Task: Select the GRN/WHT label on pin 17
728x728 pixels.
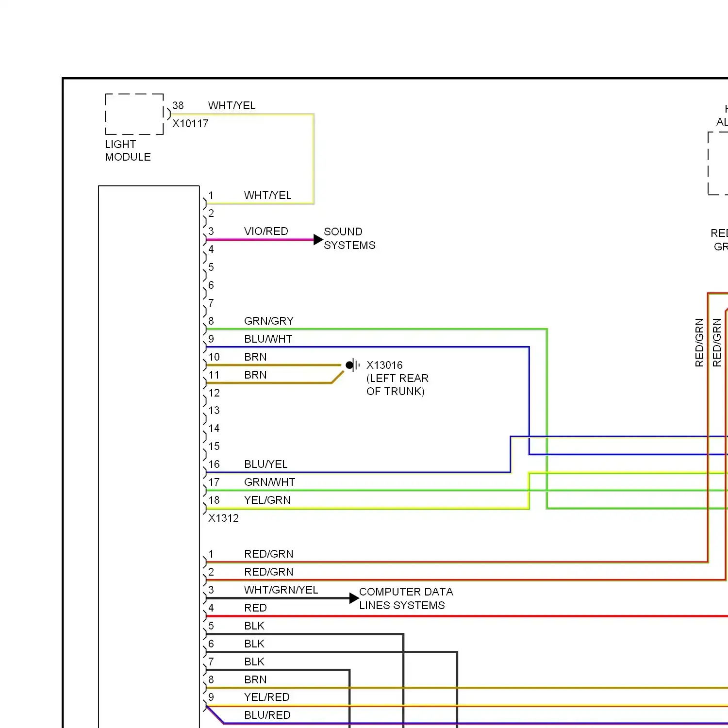Action: tap(270, 482)
